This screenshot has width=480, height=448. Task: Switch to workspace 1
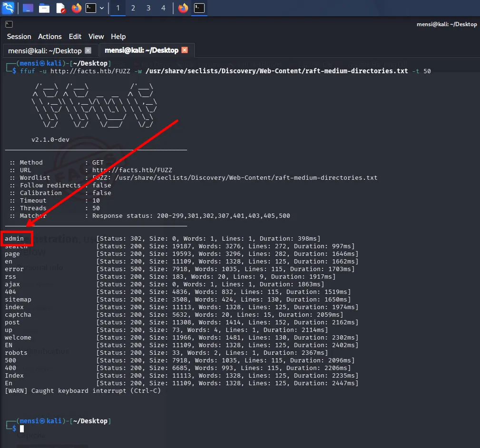pos(118,8)
